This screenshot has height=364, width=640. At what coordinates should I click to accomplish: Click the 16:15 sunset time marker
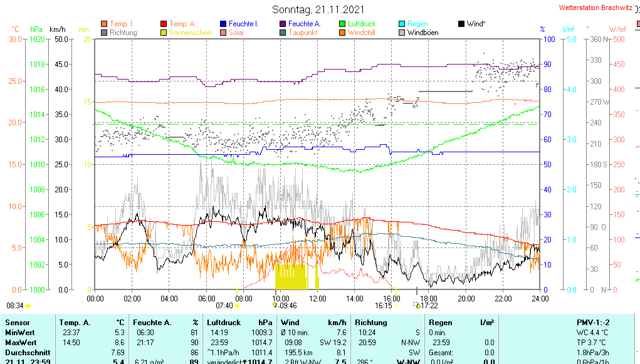[x=384, y=306]
